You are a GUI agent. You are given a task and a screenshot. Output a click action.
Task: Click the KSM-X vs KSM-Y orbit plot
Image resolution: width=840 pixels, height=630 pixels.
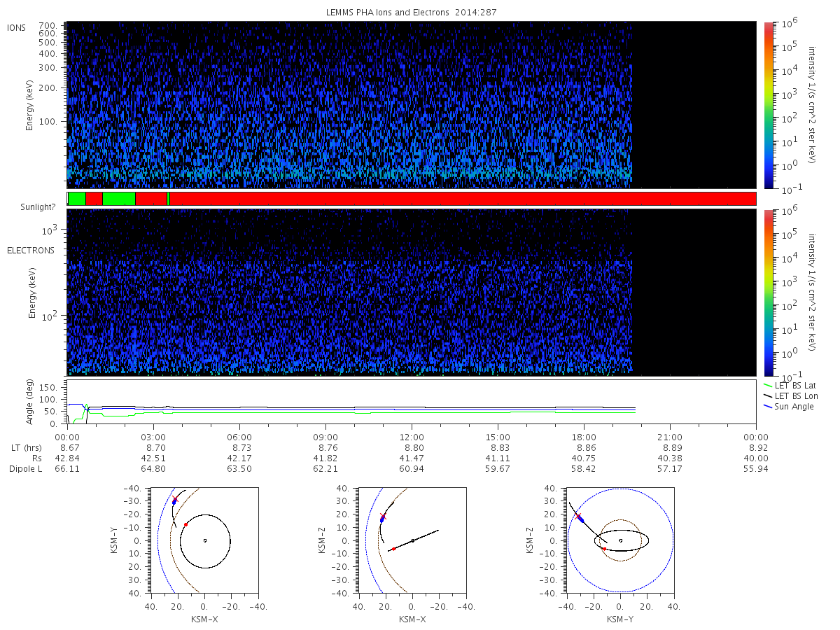204,540
